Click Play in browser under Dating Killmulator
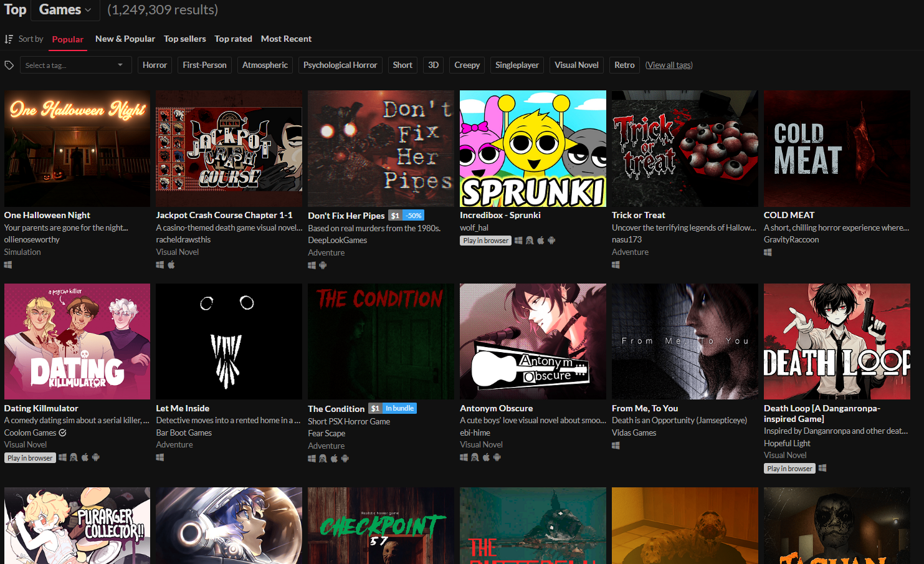Screen dimensions: 924x564 click(30, 458)
